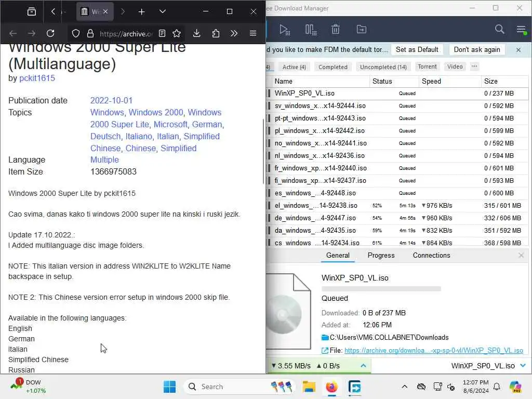Open 2022-10-01 publication date link
Image resolution: width=532 pixels, height=399 pixels.
click(x=111, y=100)
